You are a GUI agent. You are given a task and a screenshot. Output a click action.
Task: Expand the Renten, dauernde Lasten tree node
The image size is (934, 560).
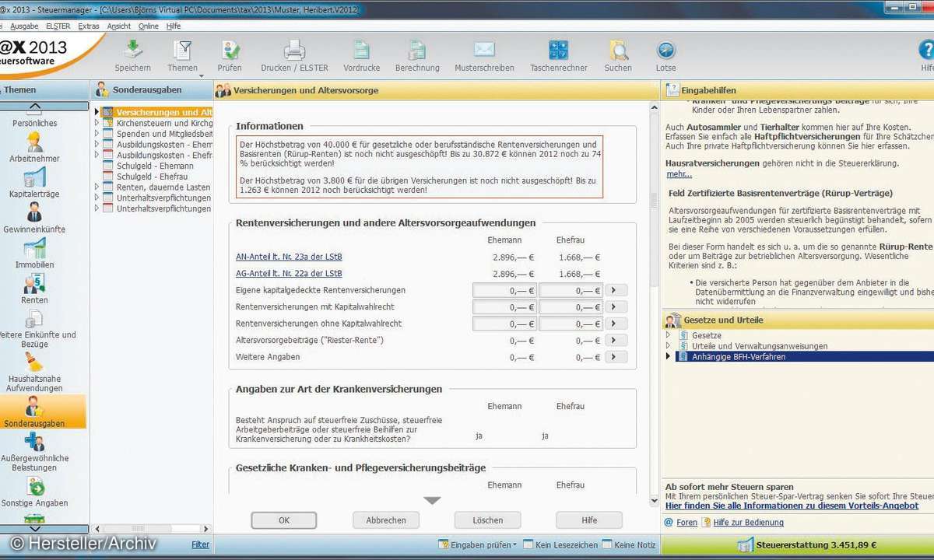click(97, 187)
